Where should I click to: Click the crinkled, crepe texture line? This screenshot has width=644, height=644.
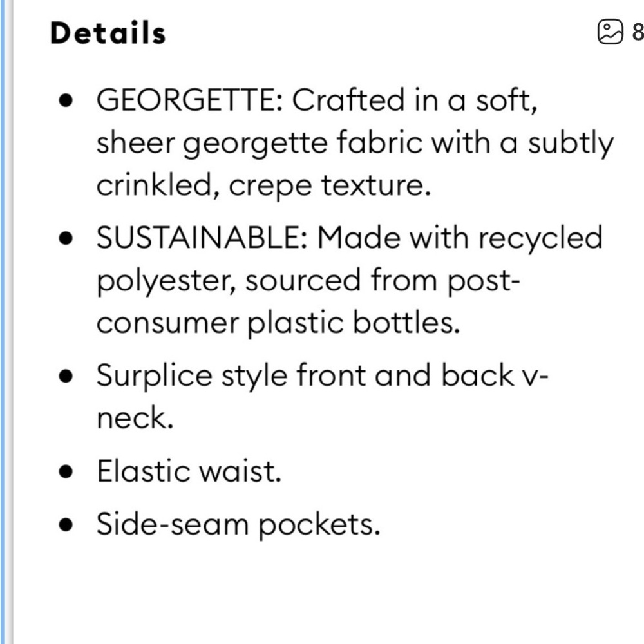click(263, 185)
